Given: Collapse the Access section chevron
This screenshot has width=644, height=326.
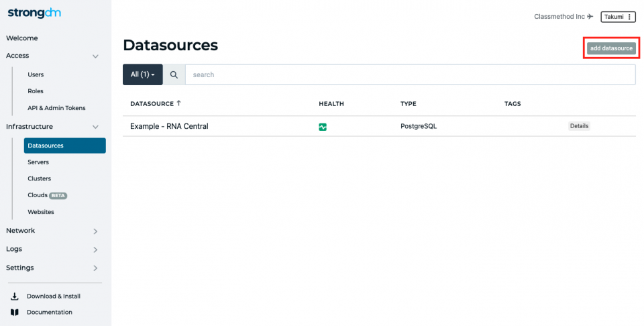Looking at the screenshot, I should click(95, 56).
